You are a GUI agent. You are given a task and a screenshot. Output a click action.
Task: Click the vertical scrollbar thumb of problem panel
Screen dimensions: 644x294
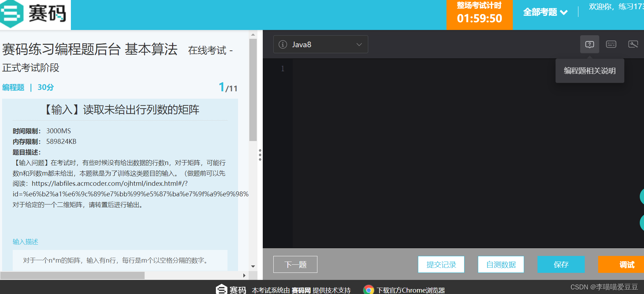[x=253, y=90]
